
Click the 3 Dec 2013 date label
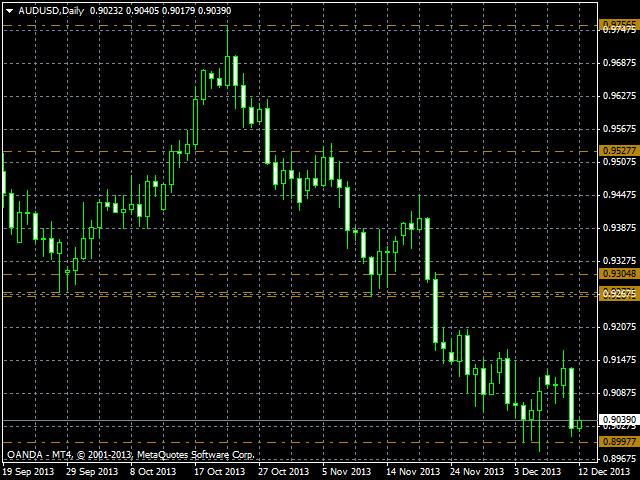539,471
